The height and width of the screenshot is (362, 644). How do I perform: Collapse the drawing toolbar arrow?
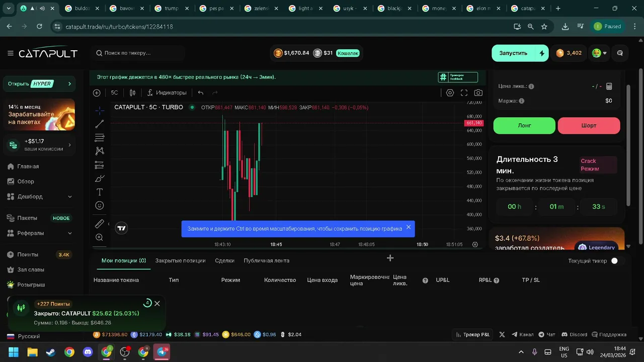point(109,225)
